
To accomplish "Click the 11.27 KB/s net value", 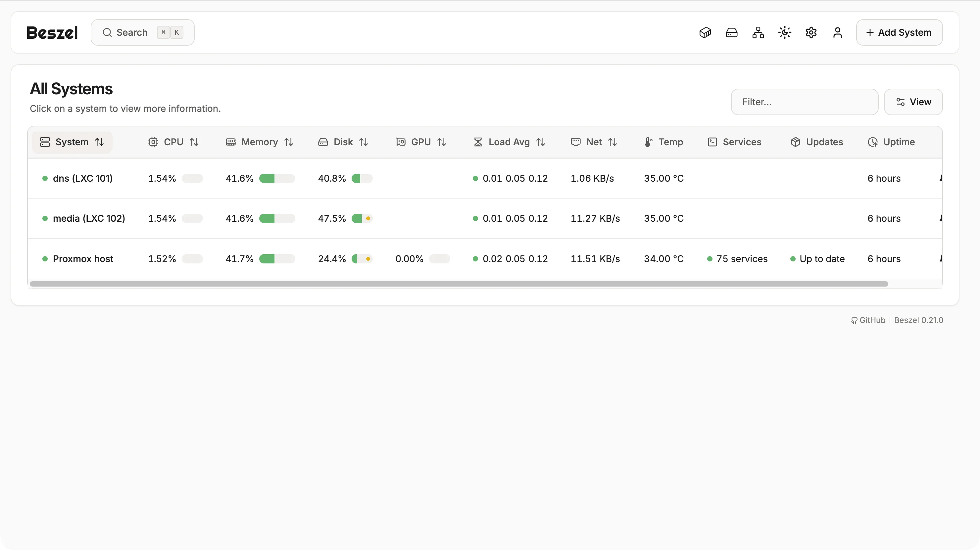I will [x=595, y=219].
